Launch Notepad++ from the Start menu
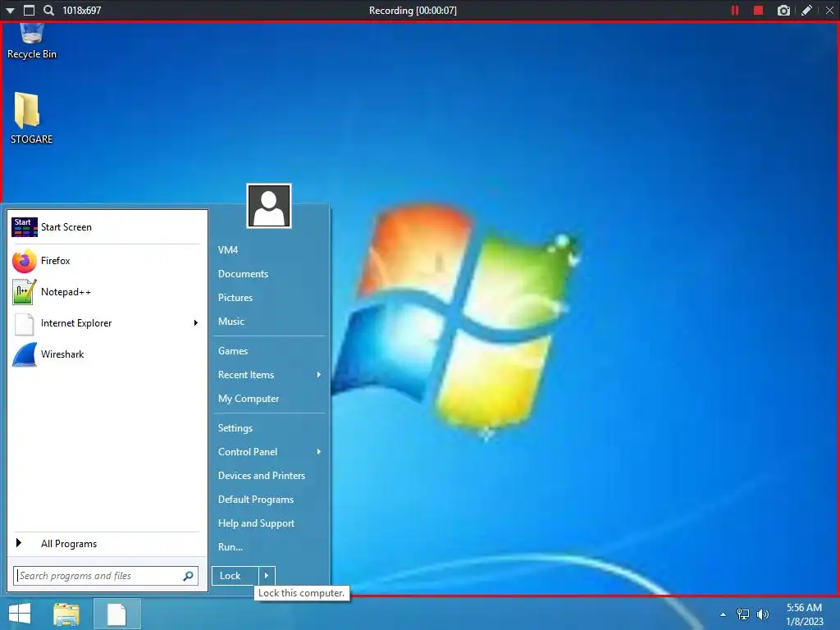 pos(107,292)
